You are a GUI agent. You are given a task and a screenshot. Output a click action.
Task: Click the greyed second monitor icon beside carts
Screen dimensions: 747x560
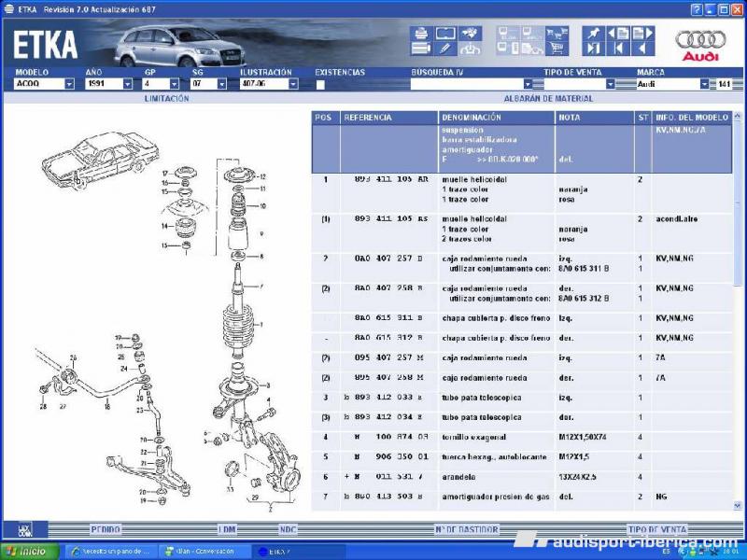coord(532,34)
